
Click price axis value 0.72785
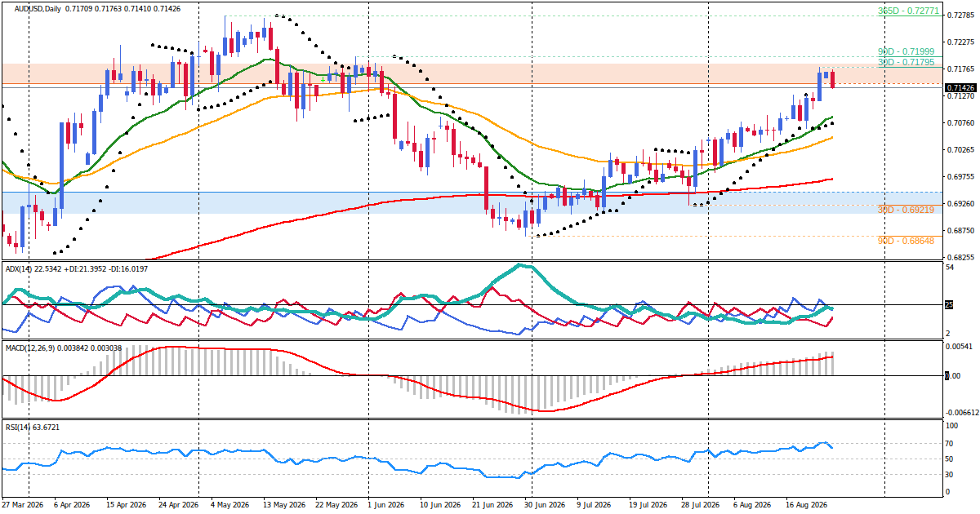(x=960, y=16)
